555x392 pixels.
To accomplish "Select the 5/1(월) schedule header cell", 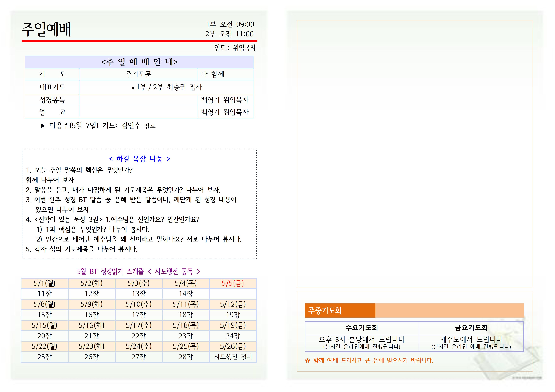I will coord(44,283).
